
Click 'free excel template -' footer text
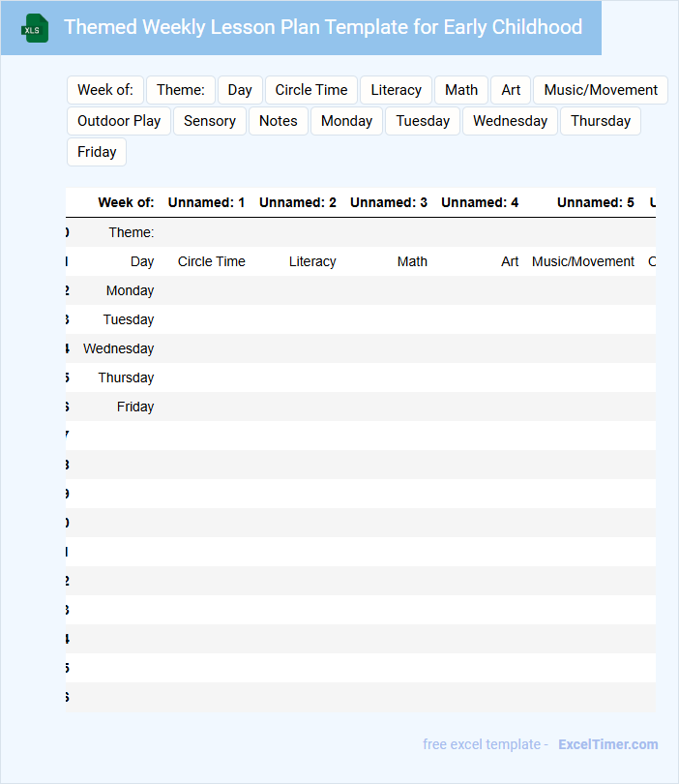tap(486, 744)
